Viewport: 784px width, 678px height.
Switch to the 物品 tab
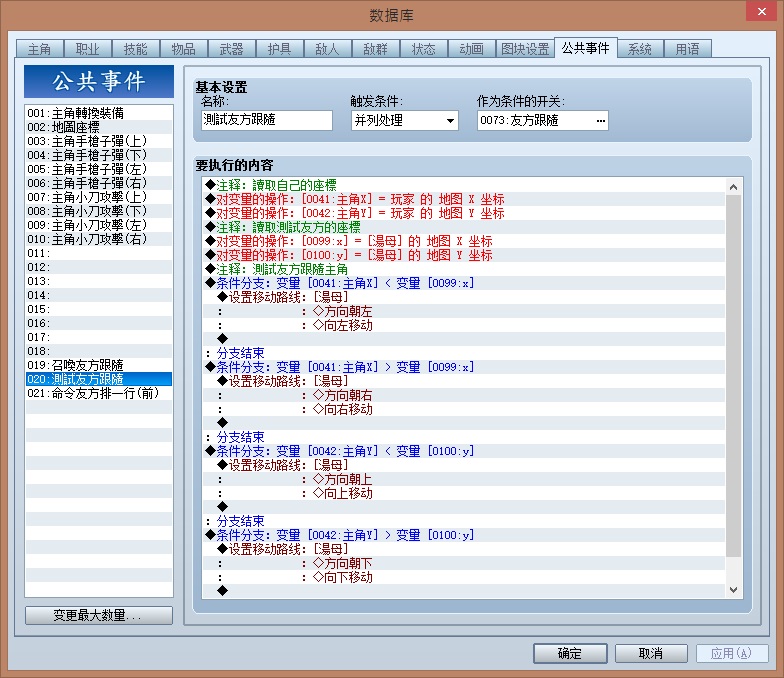click(x=184, y=49)
